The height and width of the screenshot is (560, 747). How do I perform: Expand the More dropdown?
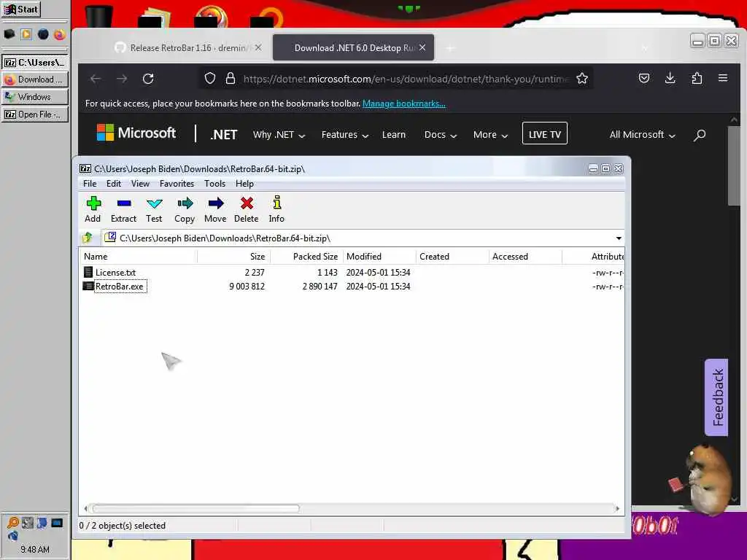click(x=490, y=135)
